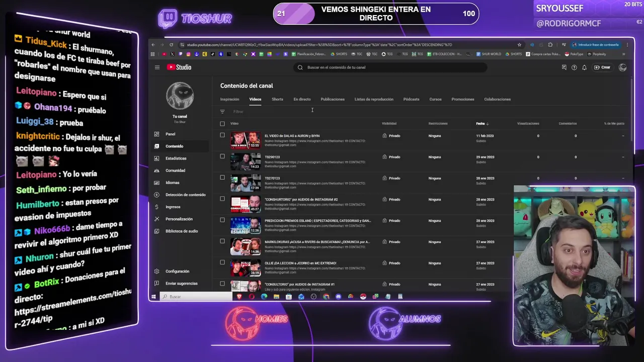Open the Perplexity bookmark
Viewport: 644px width, 362px height.
pyautogui.click(x=597, y=54)
